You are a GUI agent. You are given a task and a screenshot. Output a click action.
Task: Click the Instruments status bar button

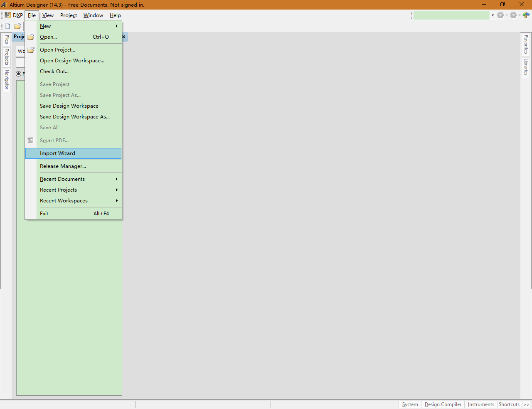[x=481, y=404]
